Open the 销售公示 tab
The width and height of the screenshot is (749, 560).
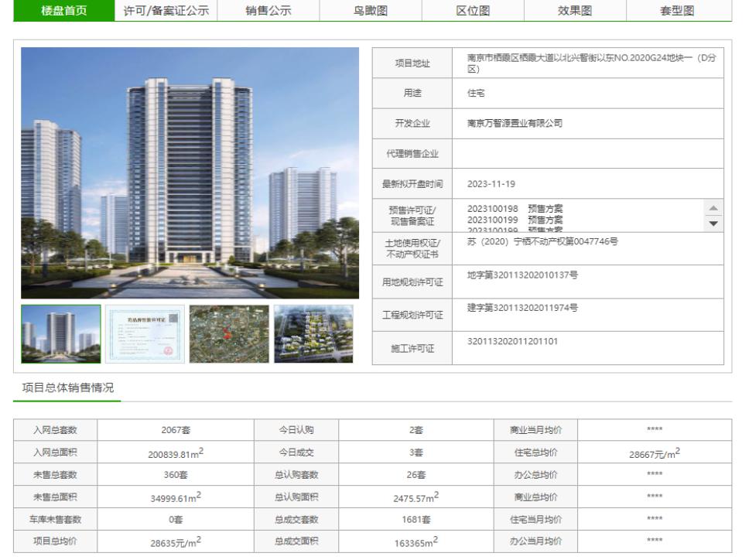(268, 11)
